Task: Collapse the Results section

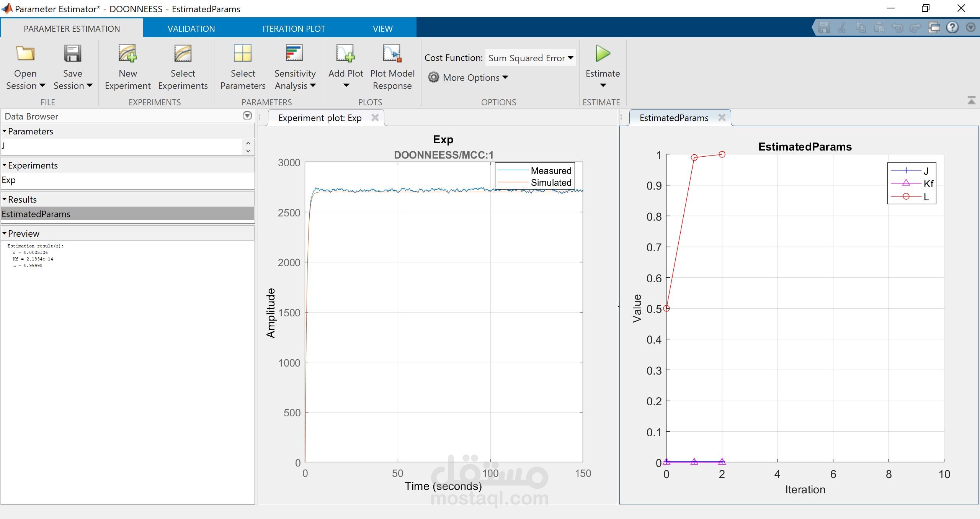Action: [5, 200]
